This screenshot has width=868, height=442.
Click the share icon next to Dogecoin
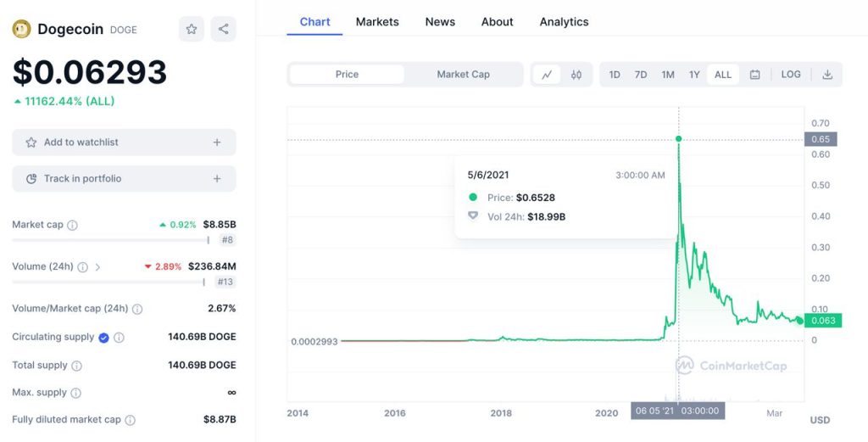point(223,29)
